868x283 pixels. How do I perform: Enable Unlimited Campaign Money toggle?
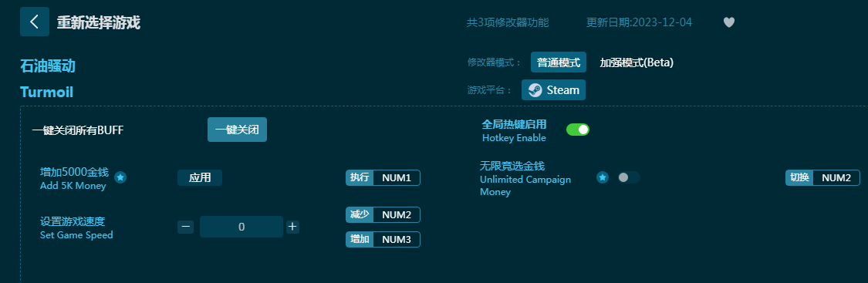click(628, 177)
